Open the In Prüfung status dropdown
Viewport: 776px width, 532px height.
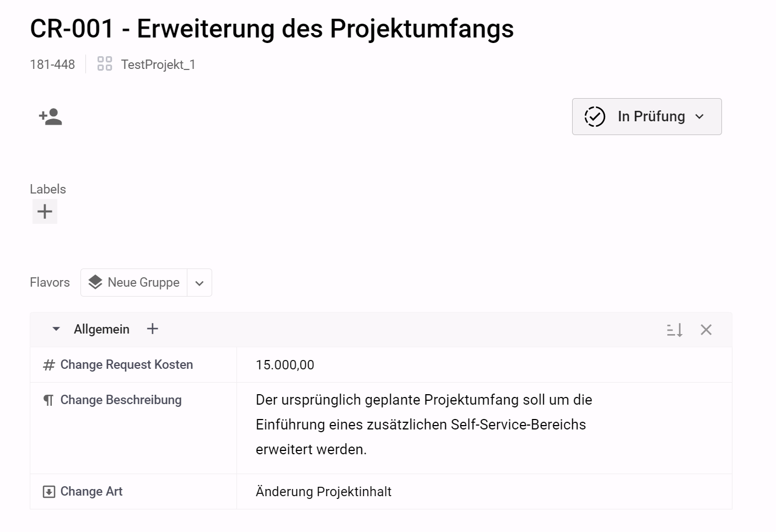(646, 116)
